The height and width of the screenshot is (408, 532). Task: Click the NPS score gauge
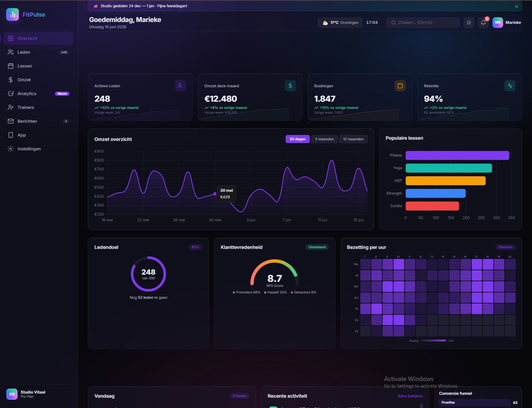point(275,272)
